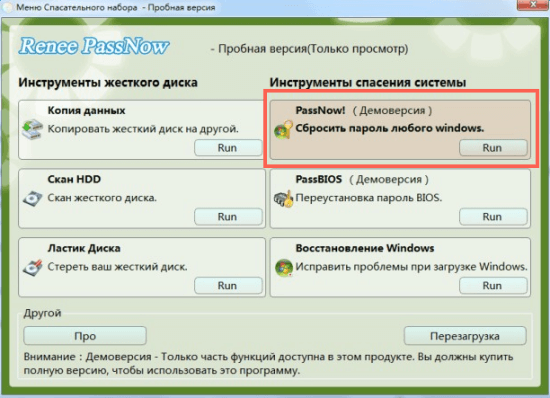This screenshot has height=398, width=550.
Task: Click the Восстановление Windows logo icon
Action: [283, 268]
